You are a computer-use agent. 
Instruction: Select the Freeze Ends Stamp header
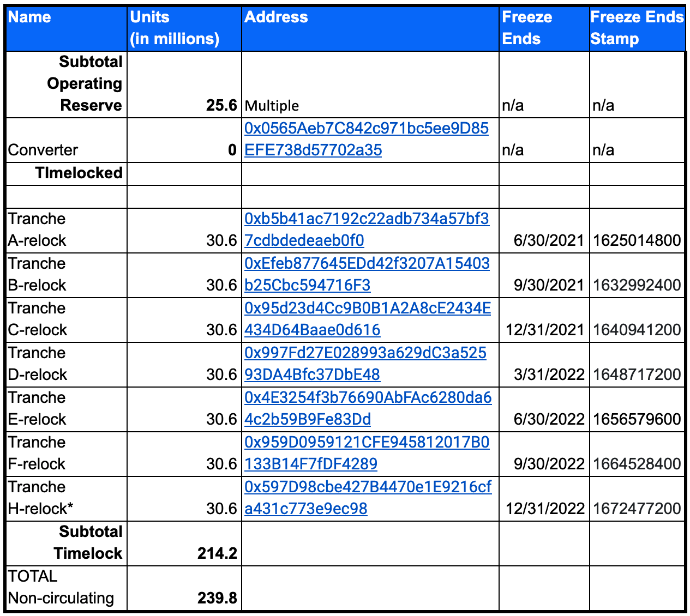637,28
